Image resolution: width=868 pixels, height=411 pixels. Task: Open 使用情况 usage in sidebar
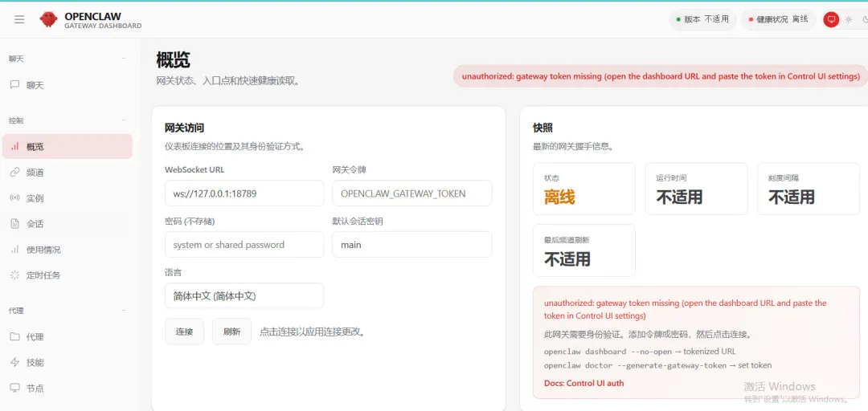click(x=67, y=250)
